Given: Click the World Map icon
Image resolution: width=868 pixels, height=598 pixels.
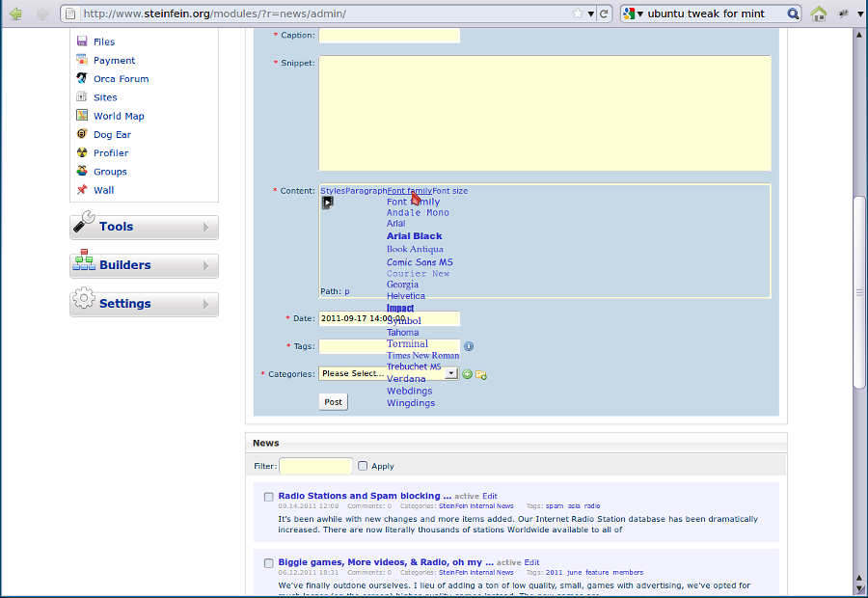Looking at the screenshot, I should coord(83,116).
